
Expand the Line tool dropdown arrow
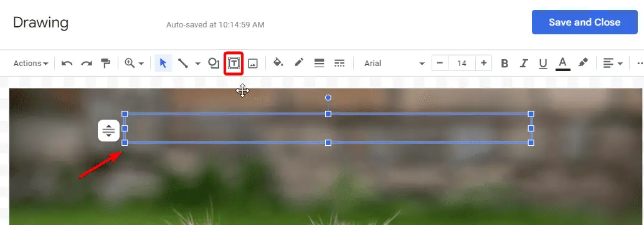pos(197,64)
